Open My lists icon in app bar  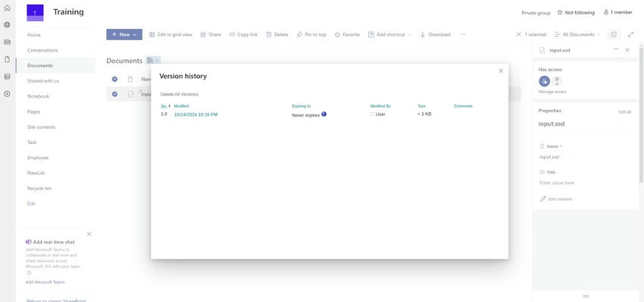coord(7,76)
